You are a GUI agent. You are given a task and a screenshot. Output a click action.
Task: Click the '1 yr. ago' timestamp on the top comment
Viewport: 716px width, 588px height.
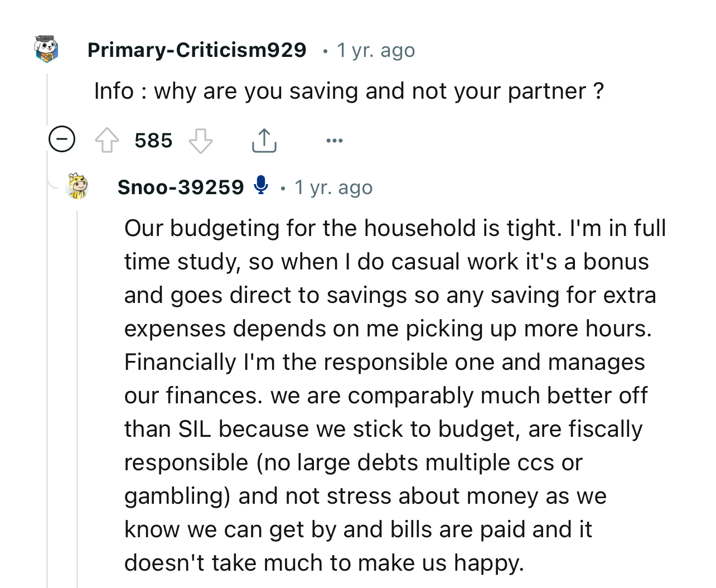pyautogui.click(x=375, y=50)
